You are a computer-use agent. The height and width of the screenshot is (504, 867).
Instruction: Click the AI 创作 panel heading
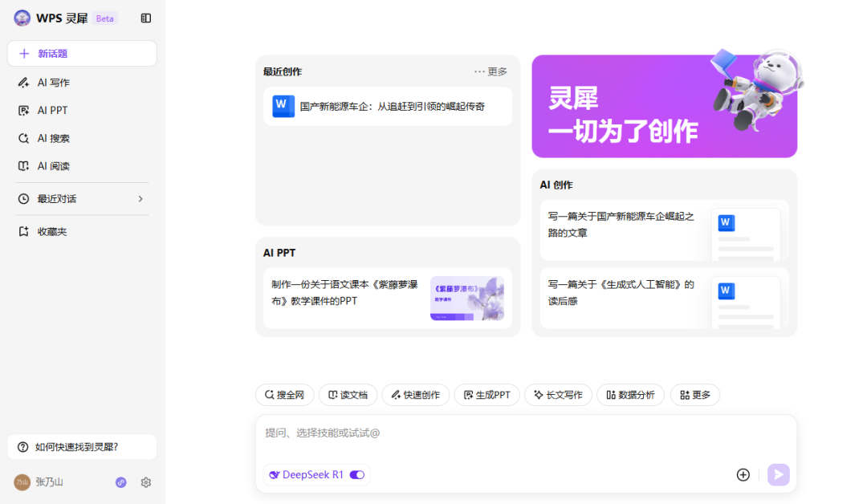556,185
